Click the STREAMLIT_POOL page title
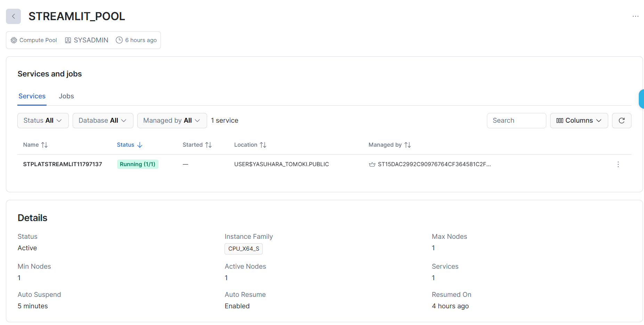The width and height of the screenshot is (644, 325). point(77,16)
